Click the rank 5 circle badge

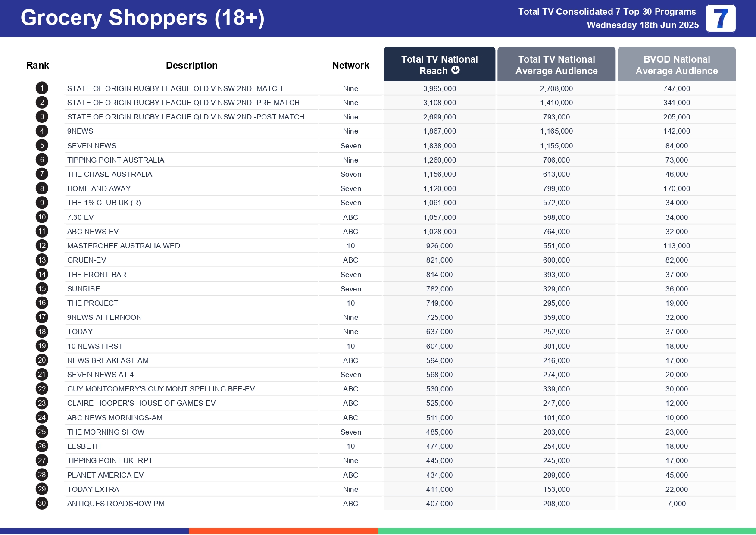[x=42, y=146]
